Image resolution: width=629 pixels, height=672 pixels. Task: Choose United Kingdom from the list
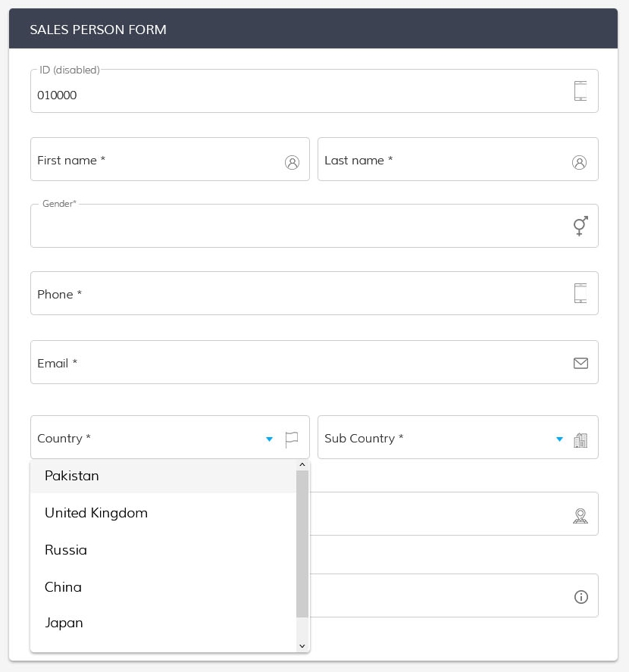96,513
